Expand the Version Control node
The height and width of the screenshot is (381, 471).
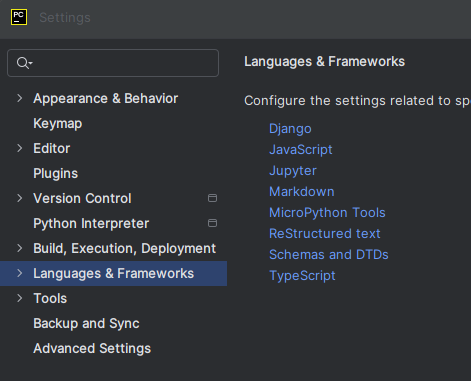point(20,198)
